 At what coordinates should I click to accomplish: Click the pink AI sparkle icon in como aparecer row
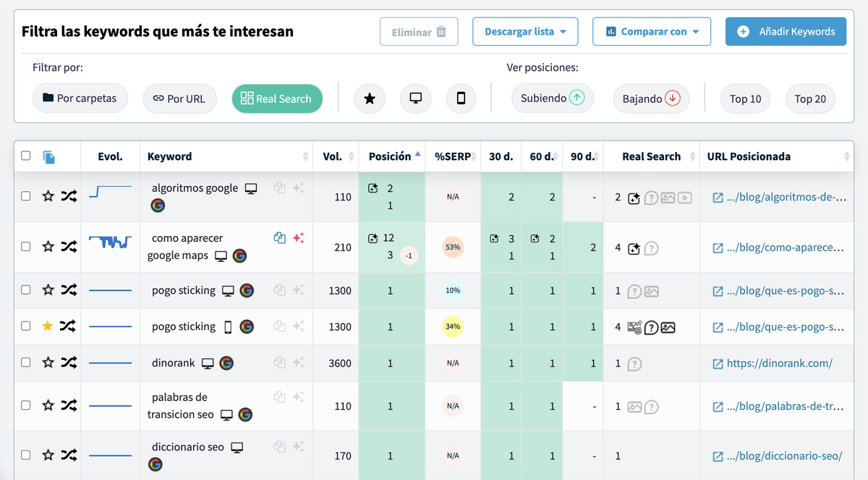tap(299, 237)
